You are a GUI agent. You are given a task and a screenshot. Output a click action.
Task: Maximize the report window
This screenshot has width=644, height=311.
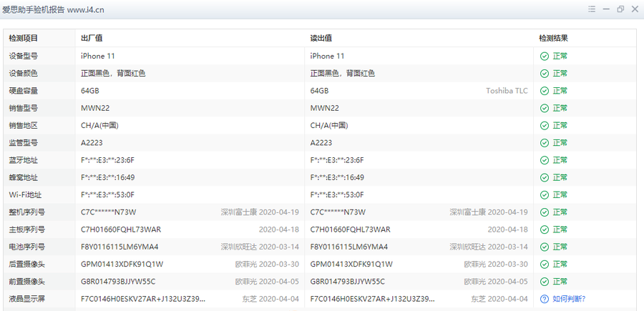pos(620,9)
